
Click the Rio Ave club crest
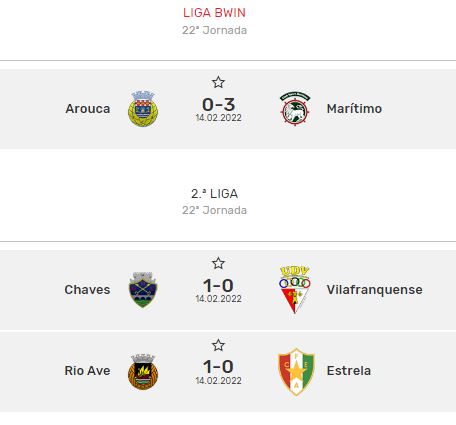pyautogui.click(x=143, y=371)
